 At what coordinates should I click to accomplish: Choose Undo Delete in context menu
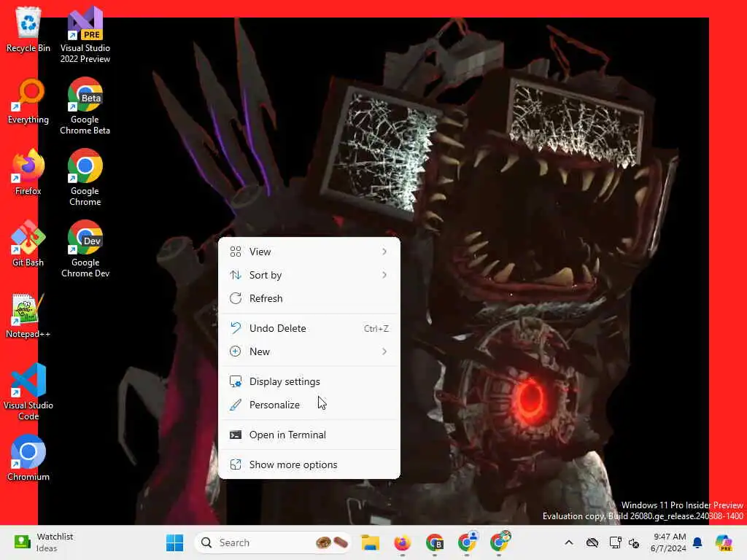309,328
